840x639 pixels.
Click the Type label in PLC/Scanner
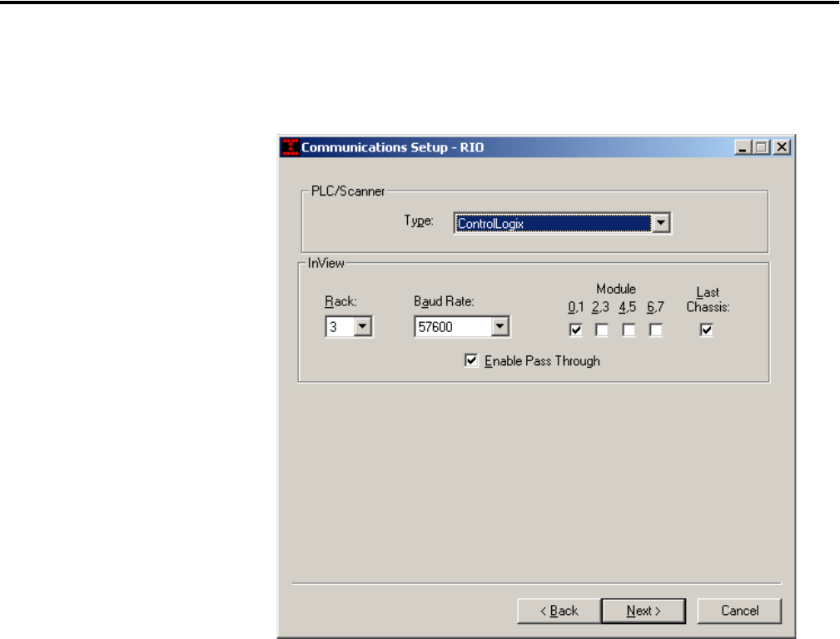[419, 220]
